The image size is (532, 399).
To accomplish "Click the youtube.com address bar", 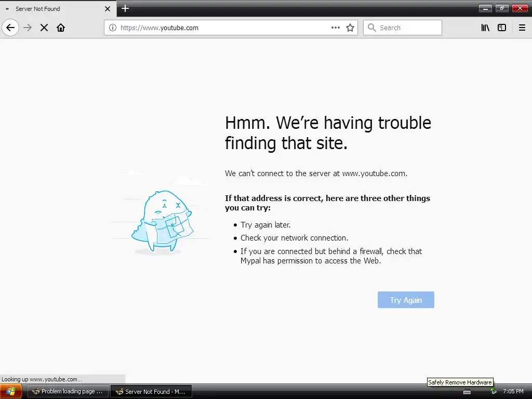I will (x=231, y=28).
